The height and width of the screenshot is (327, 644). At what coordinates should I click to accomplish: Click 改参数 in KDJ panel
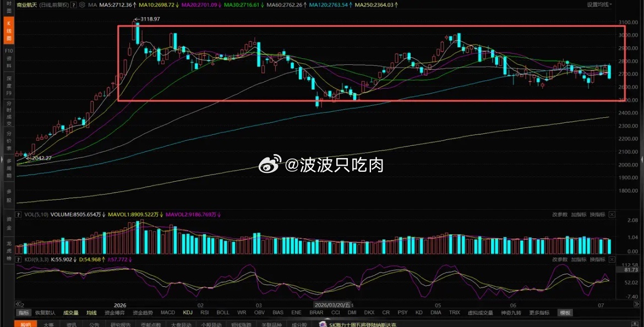[x=560, y=260]
